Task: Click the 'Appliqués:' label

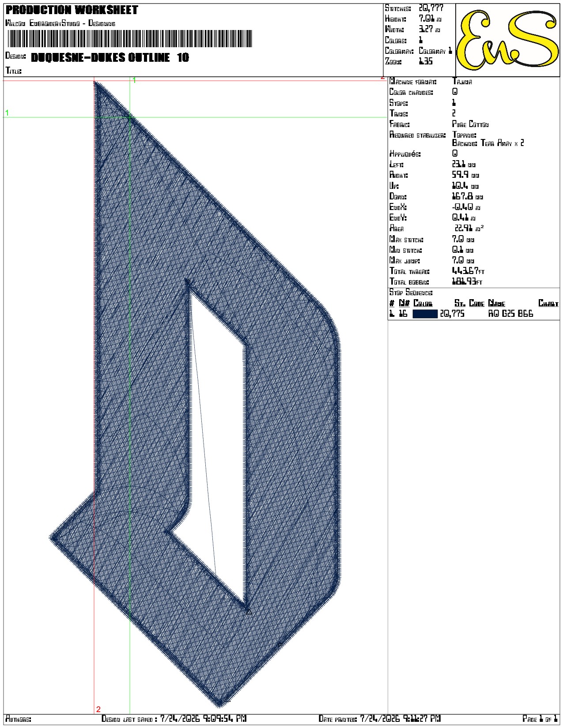Action: pos(405,154)
